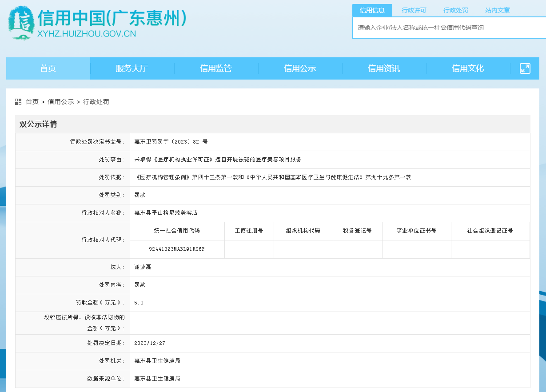Click the legal person name 谢梦磊
This screenshot has height=392, width=546.
143,267
